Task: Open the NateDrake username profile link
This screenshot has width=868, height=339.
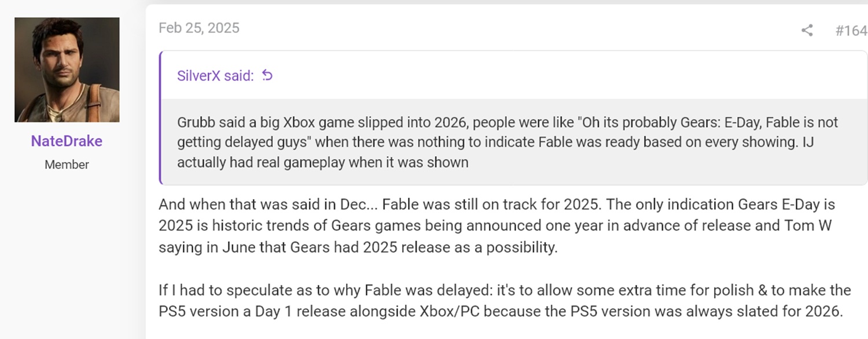Action: [x=67, y=141]
